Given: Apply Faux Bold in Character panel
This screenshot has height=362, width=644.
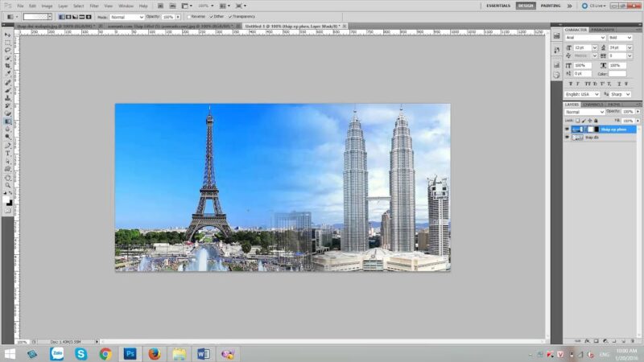Looking at the screenshot, I should [571, 84].
